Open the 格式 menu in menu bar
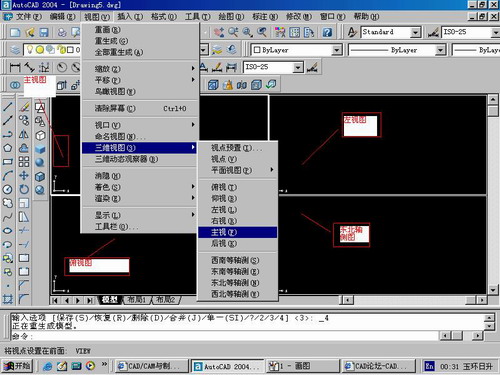The height and width of the screenshot is (375, 500). point(163,16)
